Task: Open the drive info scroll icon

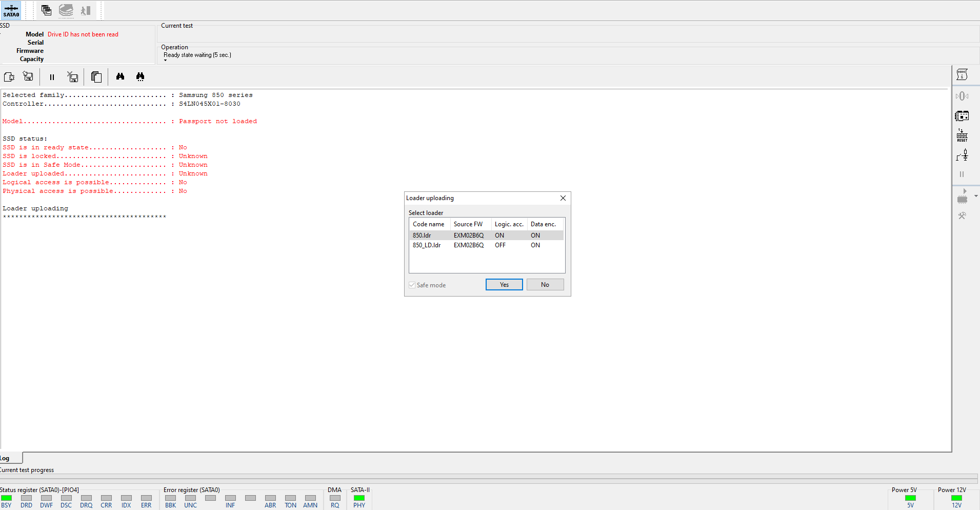Action: pyautogui.click(x=962, y=75)
